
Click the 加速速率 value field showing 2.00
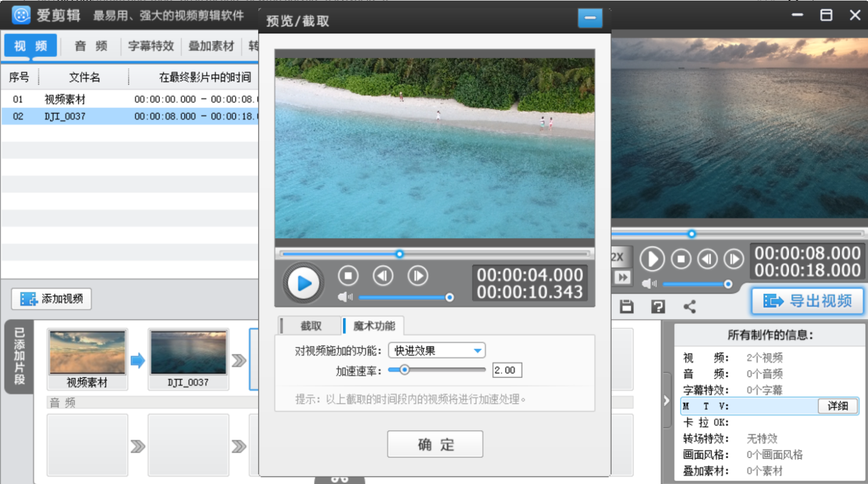[507, 370]
